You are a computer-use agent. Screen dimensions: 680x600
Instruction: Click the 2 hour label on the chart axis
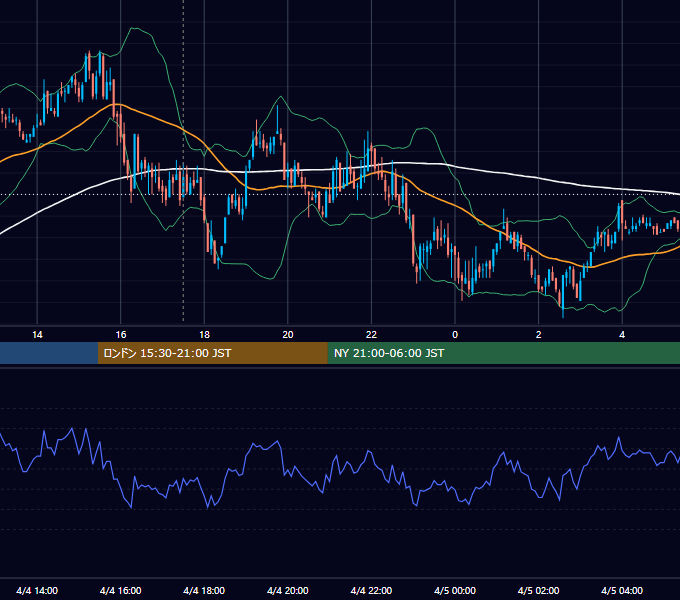click(539, 335)
